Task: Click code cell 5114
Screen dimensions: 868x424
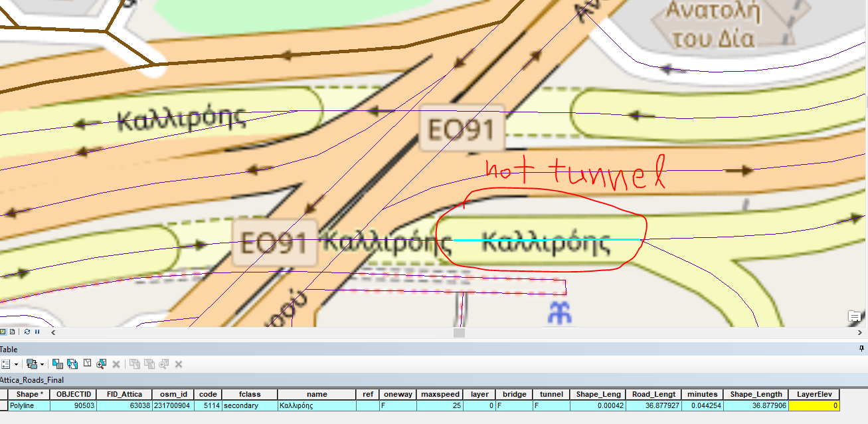Action: 209,405
